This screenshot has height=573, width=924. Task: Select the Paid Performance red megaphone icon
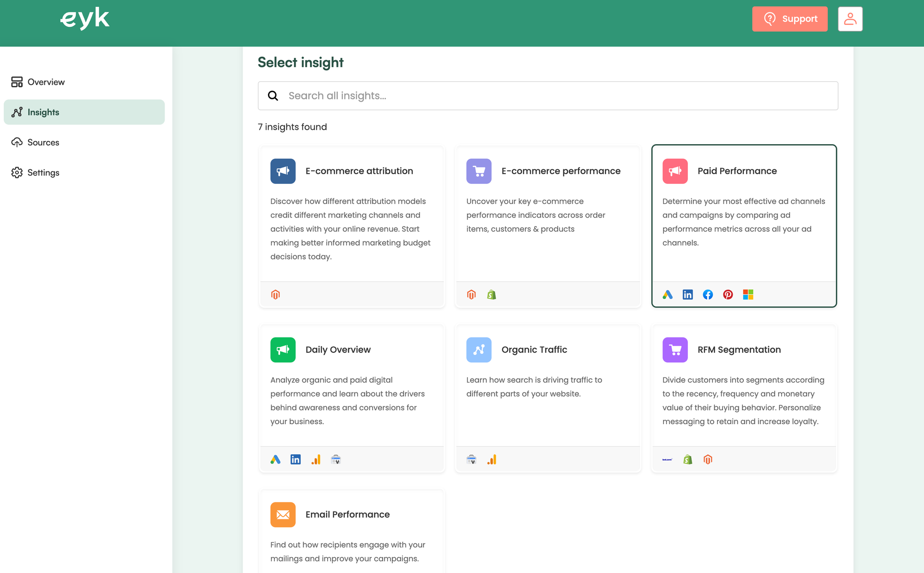675,171
